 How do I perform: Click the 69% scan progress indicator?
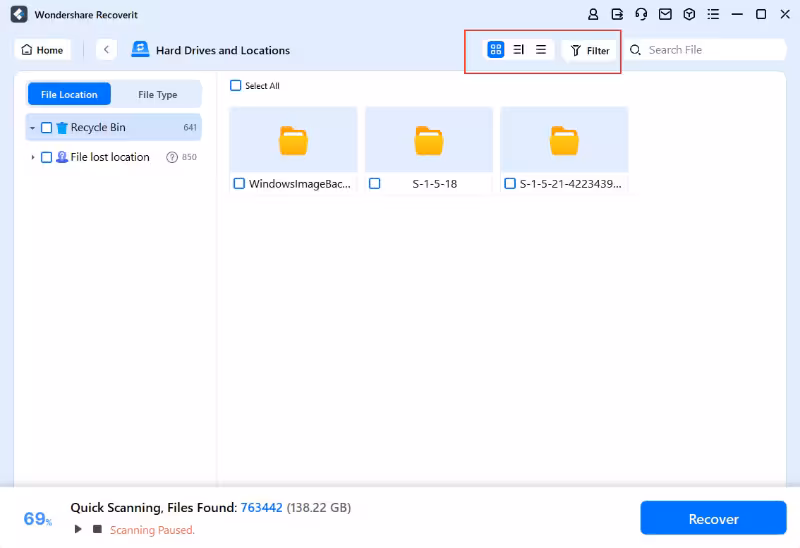click(x=38, y=519)
